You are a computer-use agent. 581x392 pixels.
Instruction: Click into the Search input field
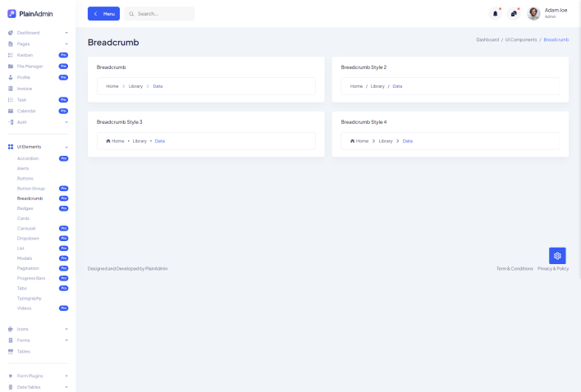(162, 14)
